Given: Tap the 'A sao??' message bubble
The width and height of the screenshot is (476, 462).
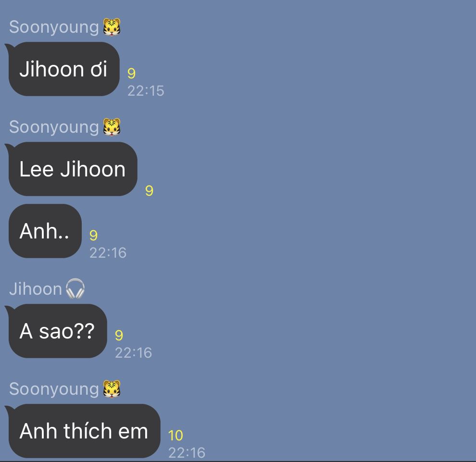Looking at the screenshot, I should pos(58,331).
